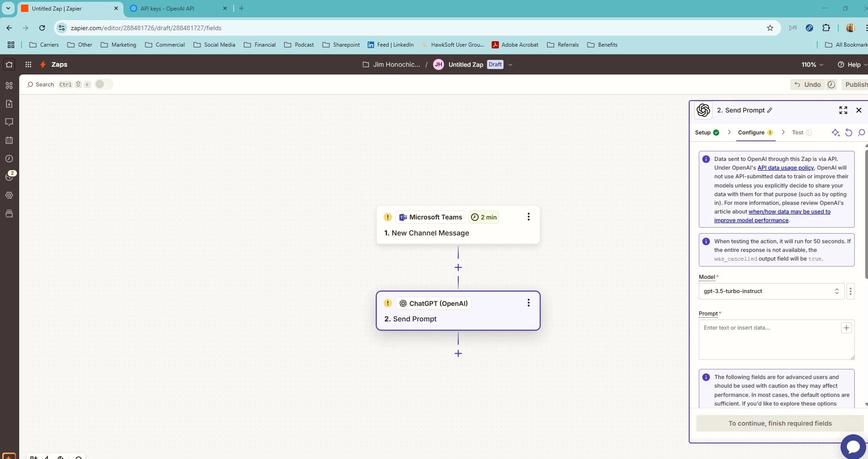This screenshot has width=868, height=459.
Task: Click the plus button to insert data in Prompt
Action: pos(847,328)
